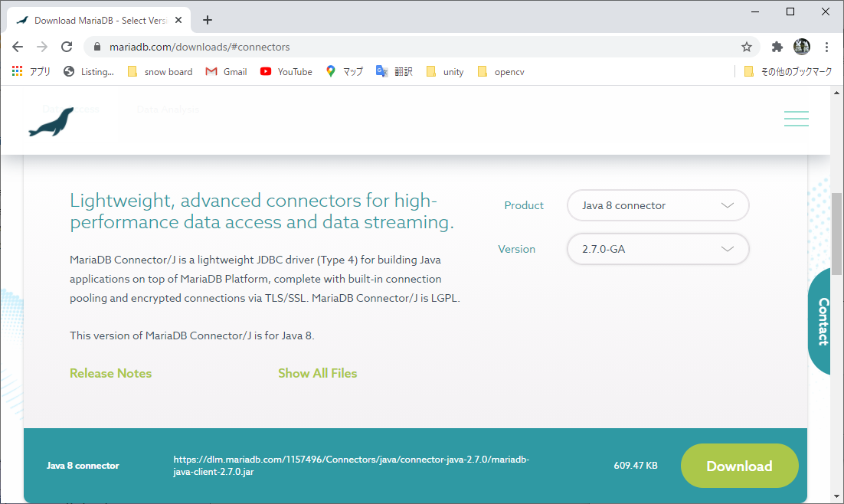Image resolution: width=844 pixels, height=504 pixels.
Task: Open the hamburger navigation menu
Action: click(x=796, y=119)
